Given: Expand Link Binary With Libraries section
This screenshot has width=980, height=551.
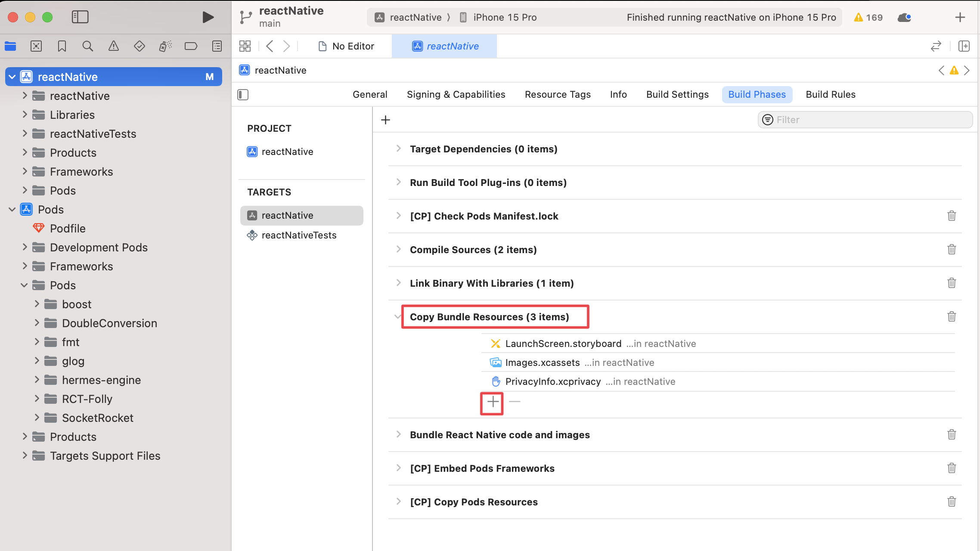Looking at the screenshot, I should 399,283.
